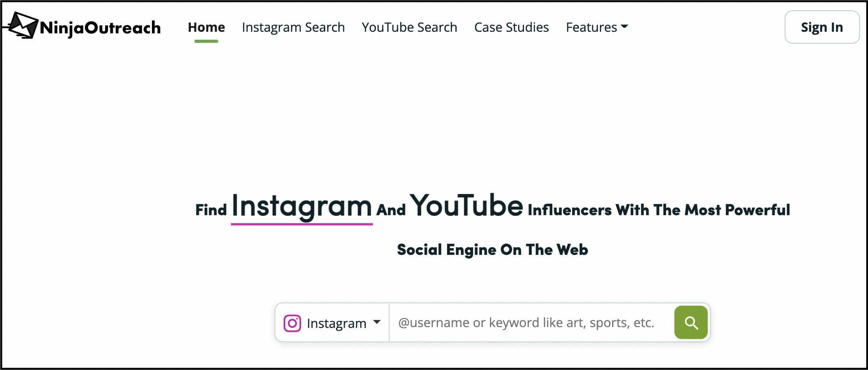Go to the Home tab

(x=206, y=27)
